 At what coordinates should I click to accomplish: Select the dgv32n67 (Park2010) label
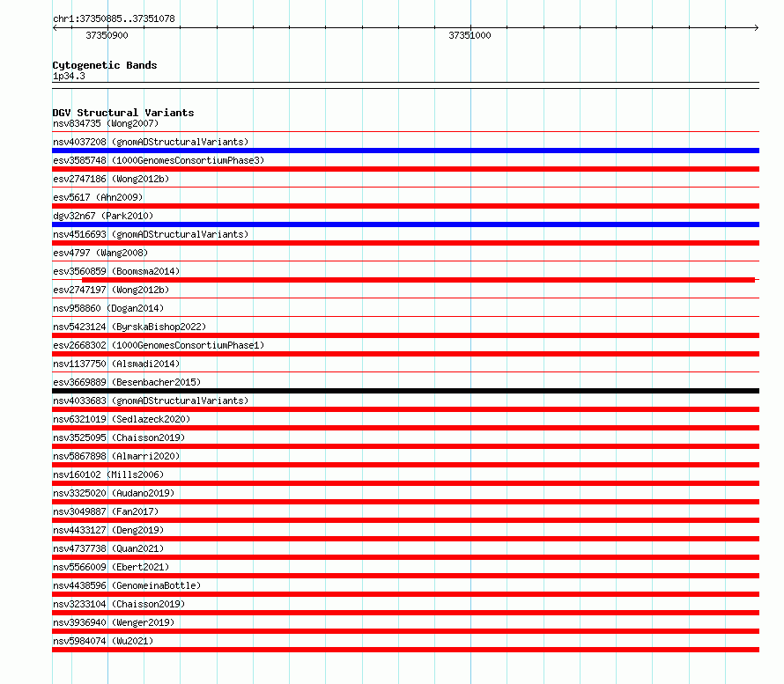(103, 216)
